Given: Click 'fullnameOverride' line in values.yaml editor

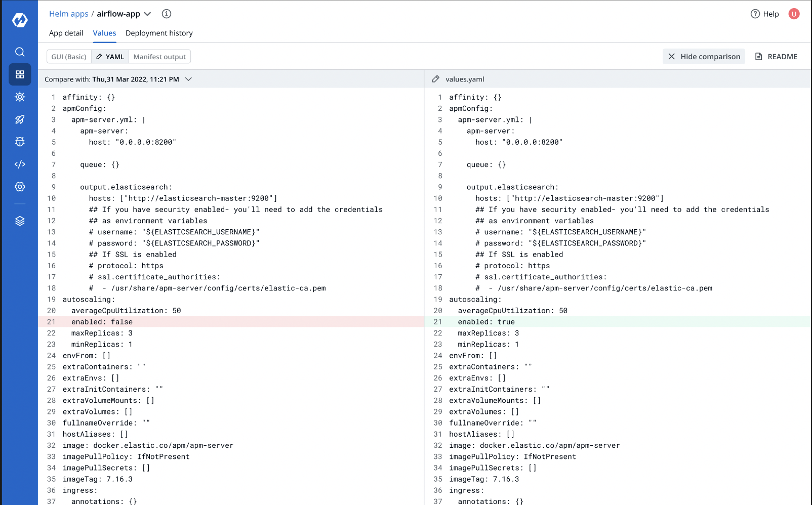Looking at the screenshot, I should point(493,423).
